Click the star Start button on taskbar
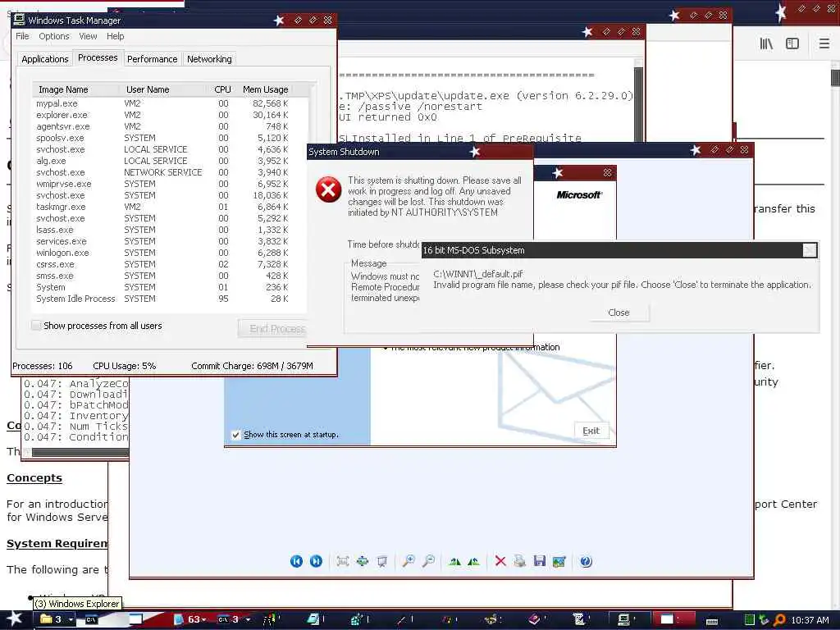 pyautogui.click(x=14, y=619)
